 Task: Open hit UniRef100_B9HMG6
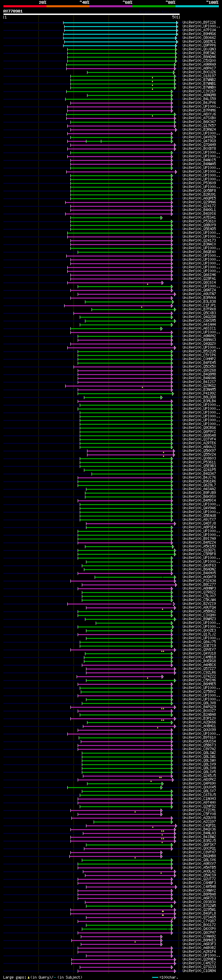pos(199,34)
